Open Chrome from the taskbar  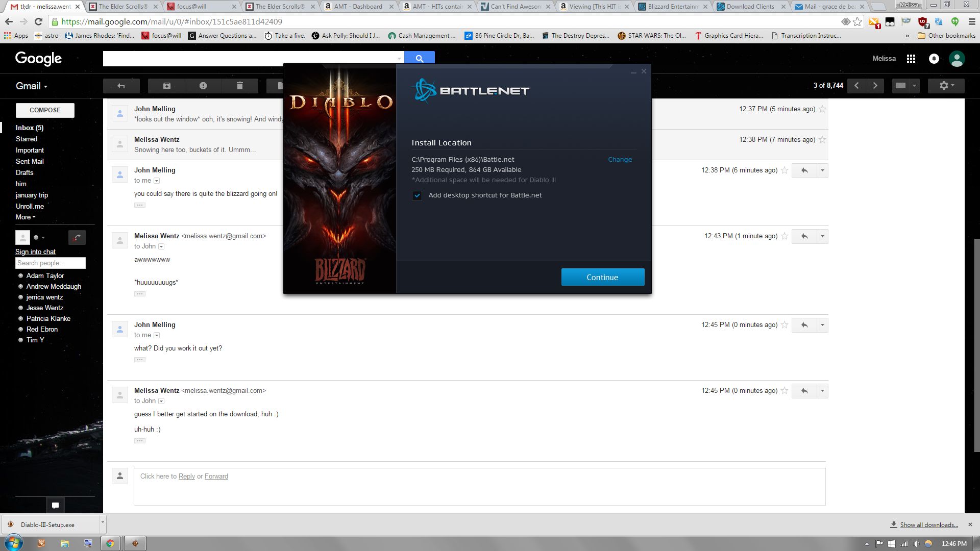(110, 543)
